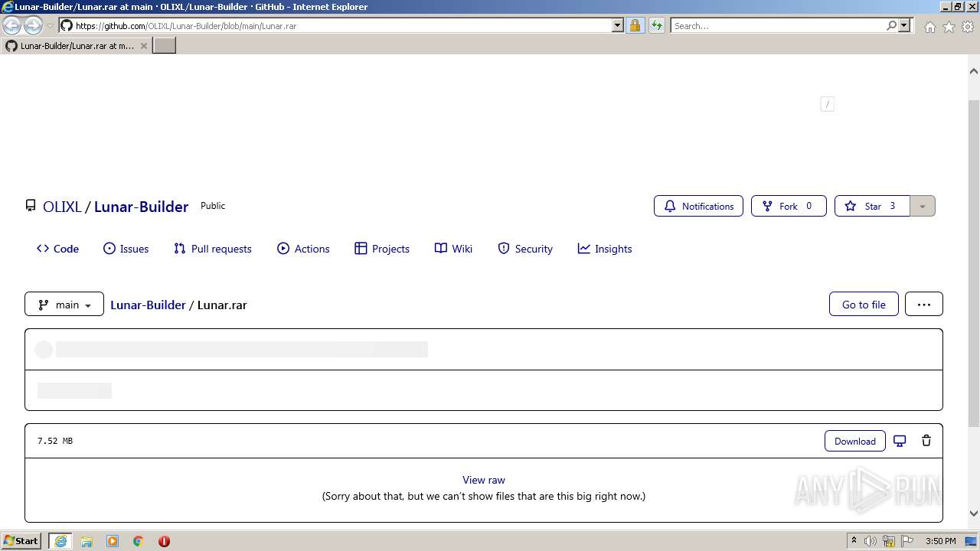
Task: Show hidden tray icons arrow
Action: pos(854,541)
